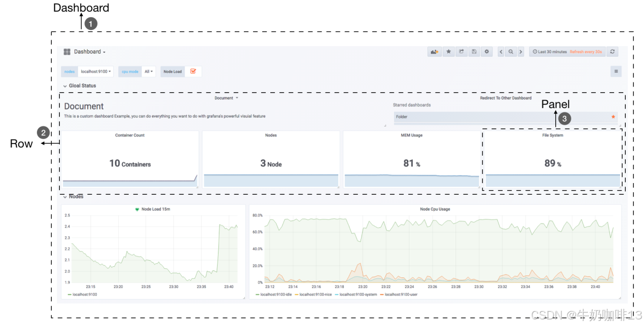Open the Document panel title menu
644x326 pixels.
coord(226,98)
